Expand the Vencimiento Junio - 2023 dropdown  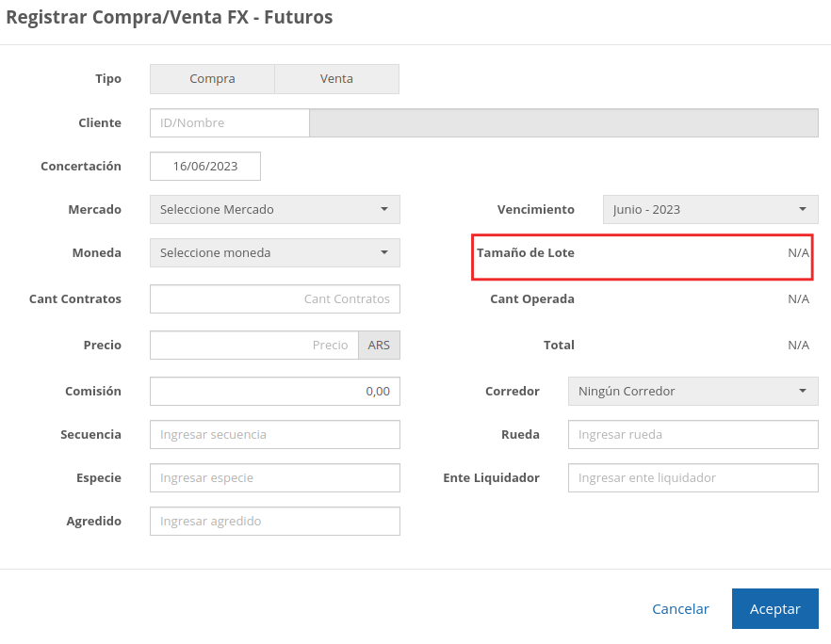[709, 210]
